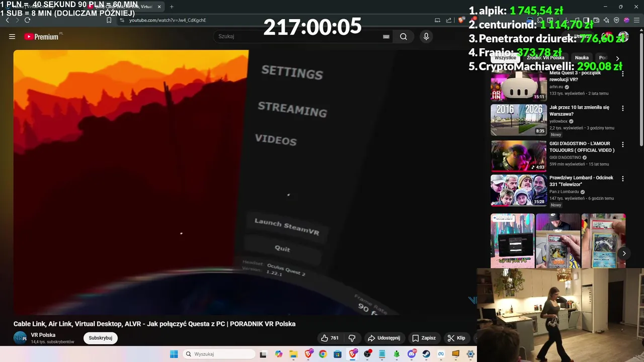Open Task View on the taskbar

pyautogui.click(x=263, y=354)
